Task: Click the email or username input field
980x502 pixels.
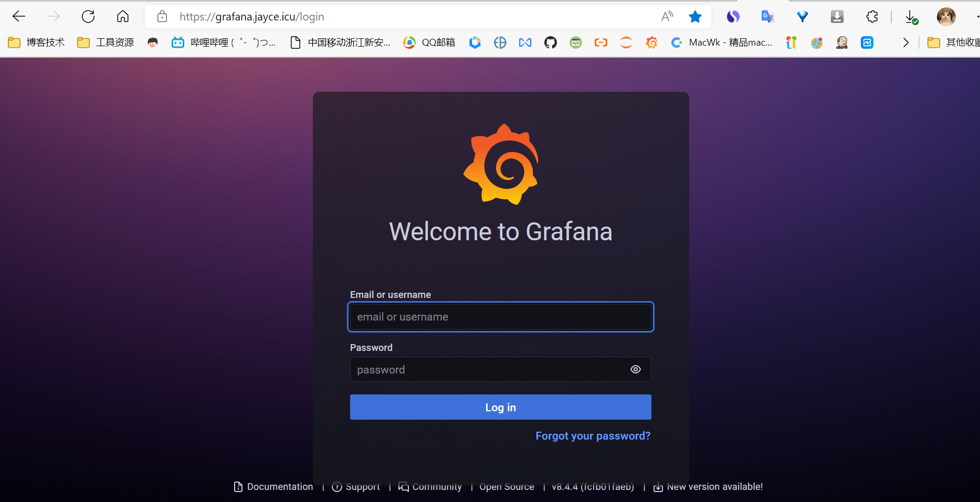Action: pos(500,317)
